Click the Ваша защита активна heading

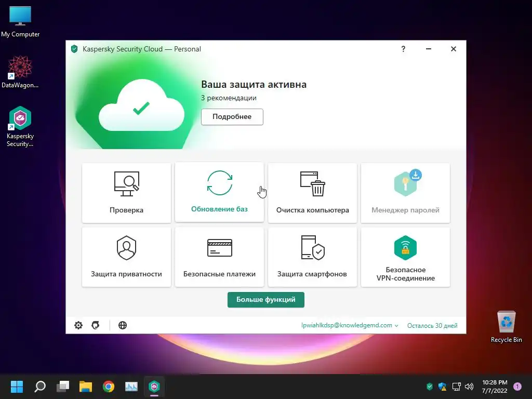(254, 84)
